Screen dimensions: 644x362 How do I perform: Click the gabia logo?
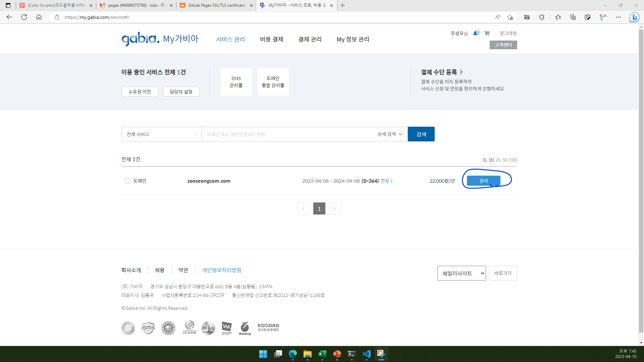coord(140,39)
